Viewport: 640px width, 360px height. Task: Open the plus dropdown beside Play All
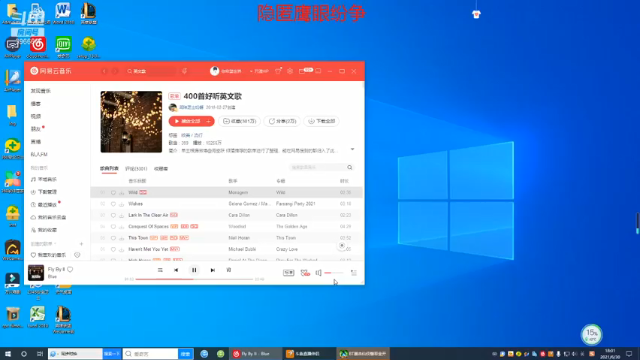tap(209, 121)
